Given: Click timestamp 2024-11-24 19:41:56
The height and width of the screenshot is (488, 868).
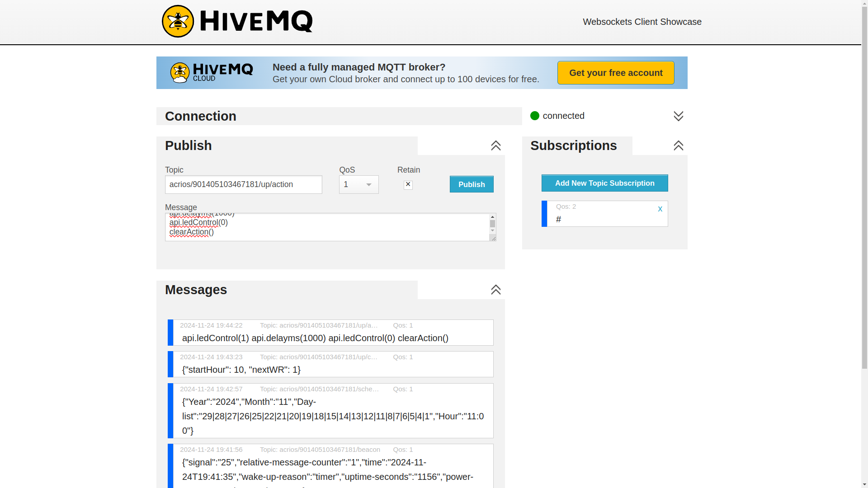Looking at the screenshot, I should pos(211,450).
